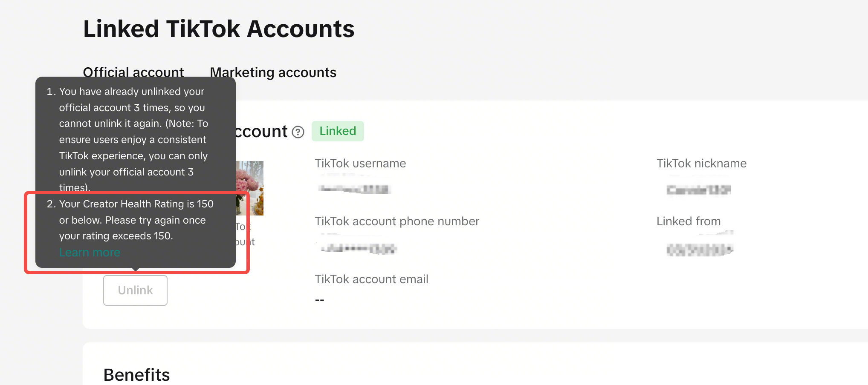This screenshot has height=385, width=868.
Task: Click the green Linked status badge
Action: (338, 131)
